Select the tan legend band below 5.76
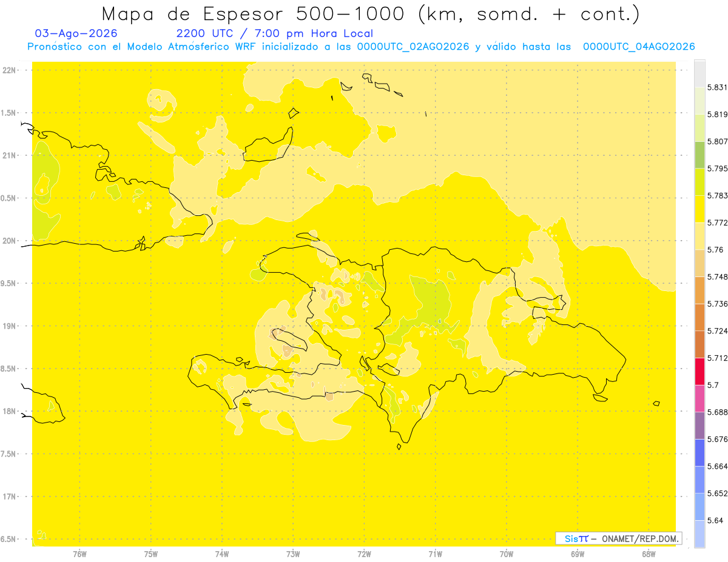728x562 pixels. tap(699, 263)
